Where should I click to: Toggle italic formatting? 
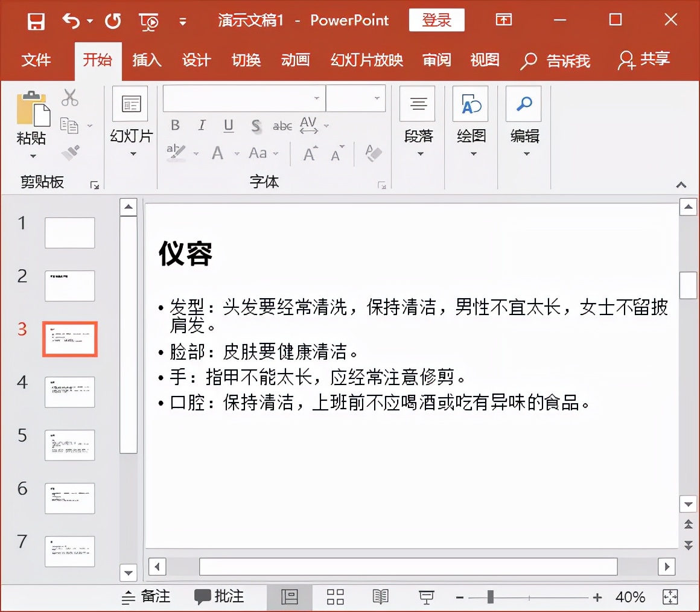202,126
